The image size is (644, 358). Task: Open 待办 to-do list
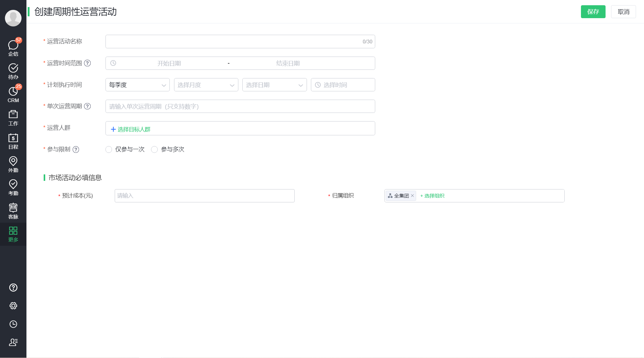(x=13, y=71)
